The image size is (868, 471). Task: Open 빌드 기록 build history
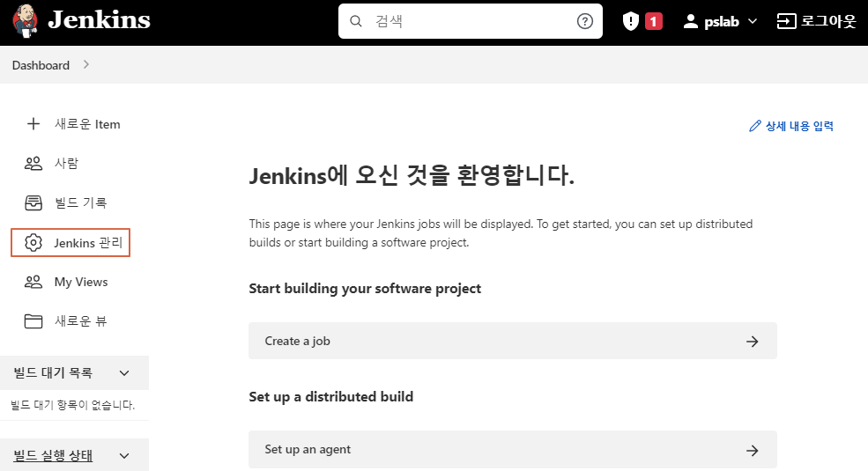80,202
